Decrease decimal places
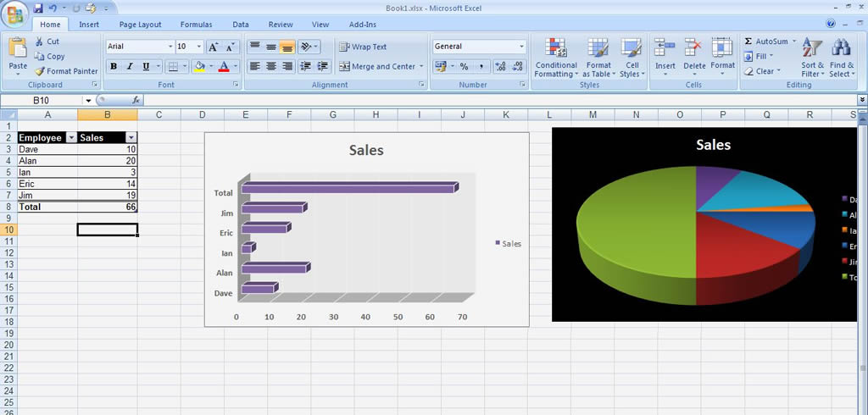The width and height of the screenshot is (868, 415). point(518,66)
